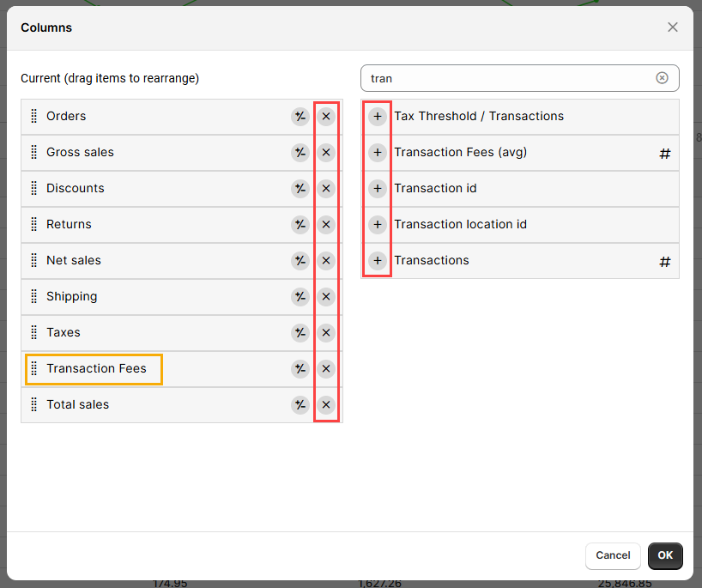Toggle plus/minus option for Gross sales
702x588 pixels.
pos(300,153)
